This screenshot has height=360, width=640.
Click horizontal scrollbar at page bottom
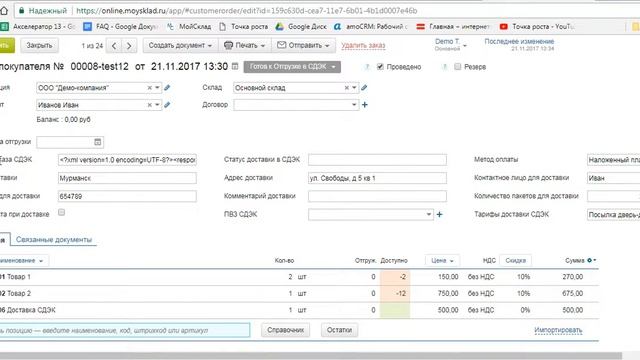(311, 356)
